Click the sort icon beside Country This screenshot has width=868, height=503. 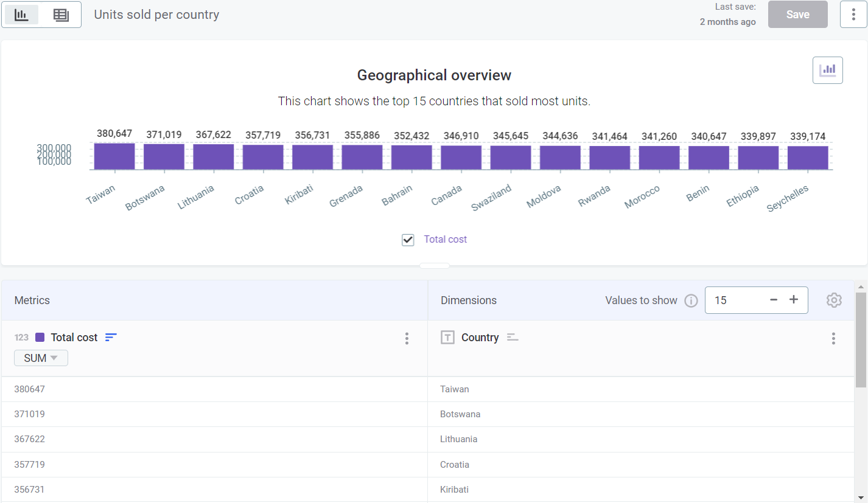coord(513,337)
